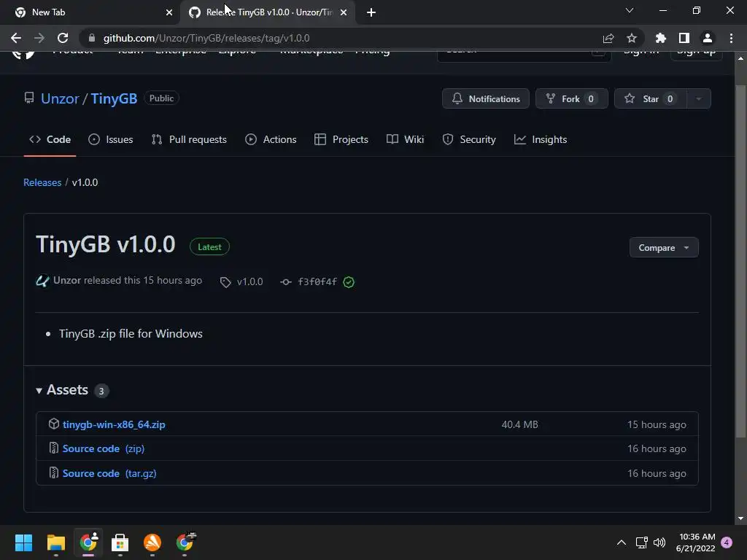Screen dimensions: 747x560
Task: Go back with the browser back arrow
Action: click(16, 38)
